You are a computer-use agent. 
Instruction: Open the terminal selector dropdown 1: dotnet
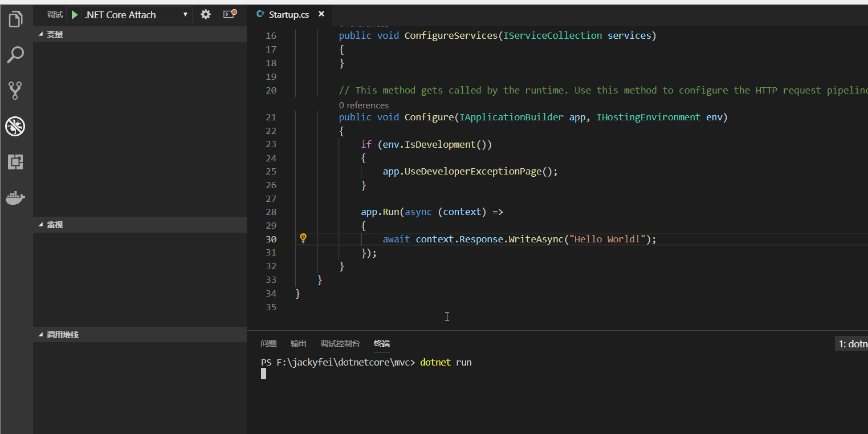click(x=852, y=344)
